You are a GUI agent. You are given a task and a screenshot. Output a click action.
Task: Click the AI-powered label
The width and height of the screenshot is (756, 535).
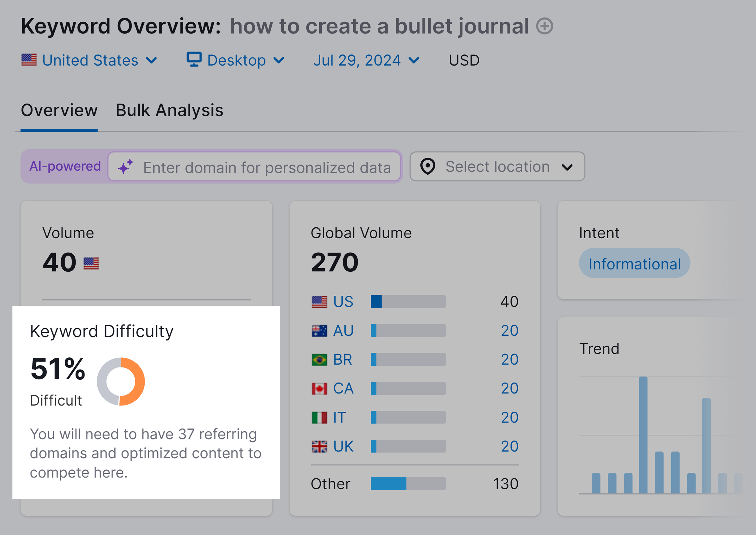pyautogui.click(x=65, y=166)
